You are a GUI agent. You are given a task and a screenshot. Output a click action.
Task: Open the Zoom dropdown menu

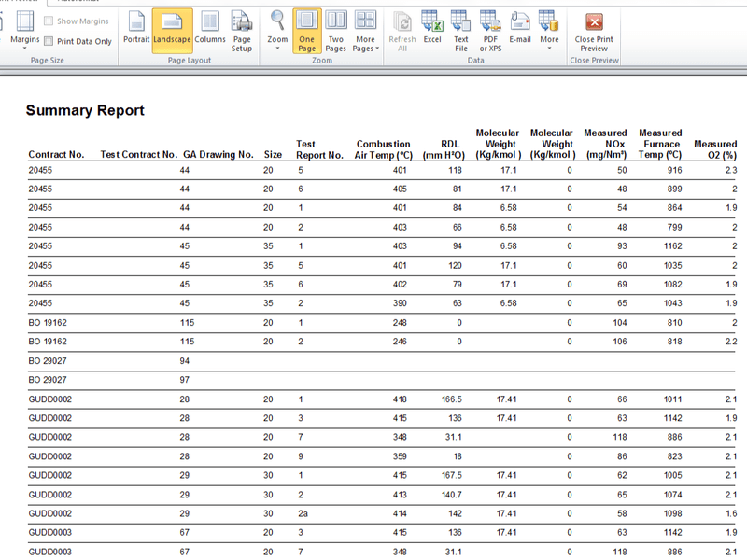pos(277,30)
